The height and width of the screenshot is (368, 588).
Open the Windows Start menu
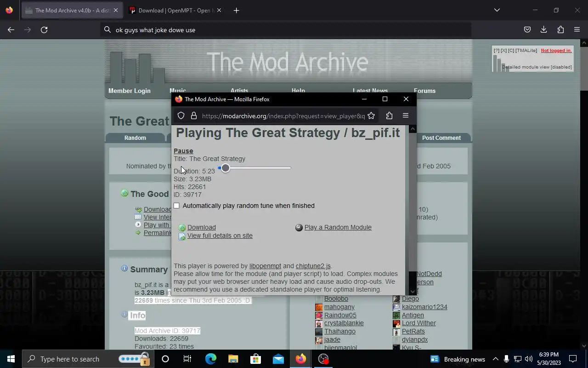(11, 359)
